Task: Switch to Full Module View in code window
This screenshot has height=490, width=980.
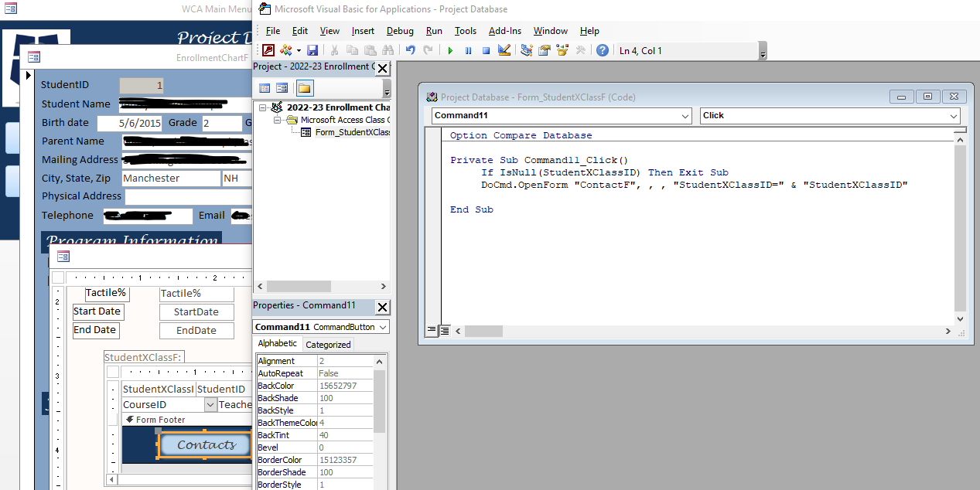Action: point(444,330)
